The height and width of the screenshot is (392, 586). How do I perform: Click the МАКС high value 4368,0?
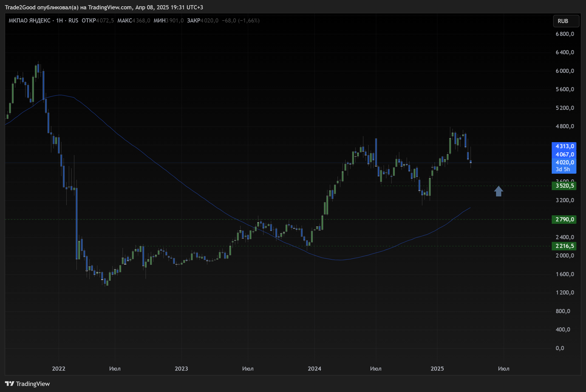[141, 21]
